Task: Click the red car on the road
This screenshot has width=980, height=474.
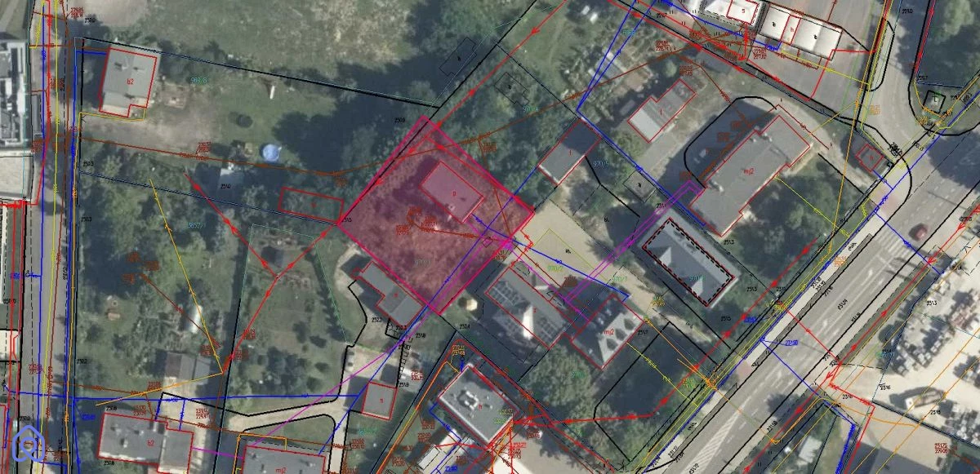Action: click(920, 231)
